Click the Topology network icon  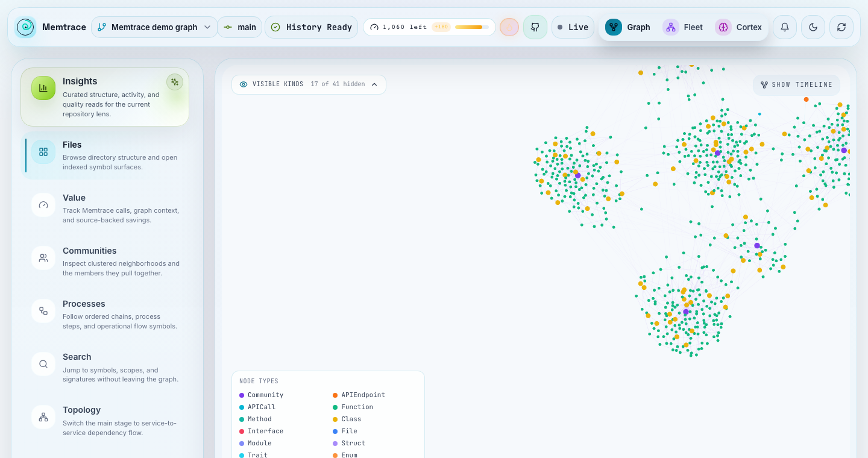[43, 417]
